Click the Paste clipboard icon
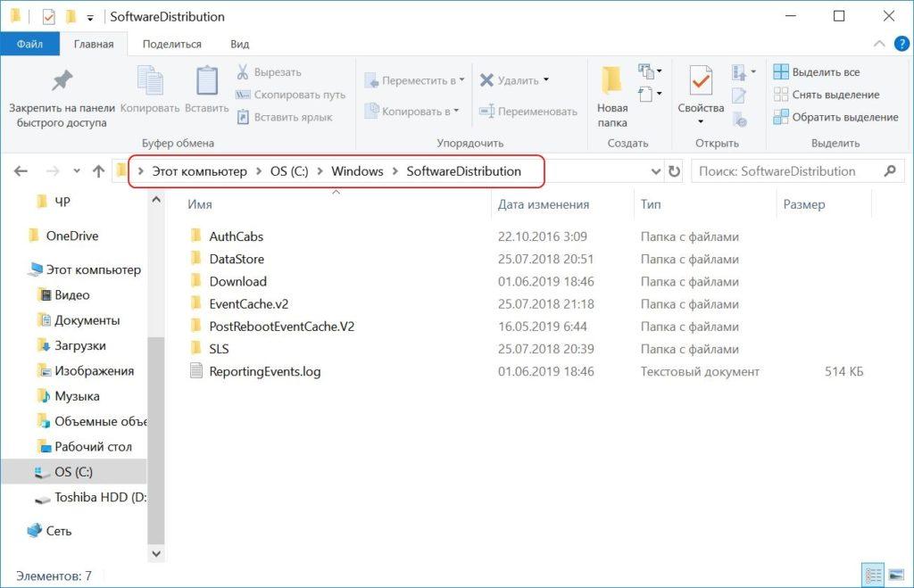This screenshot has height=588, width=914. 207,82
